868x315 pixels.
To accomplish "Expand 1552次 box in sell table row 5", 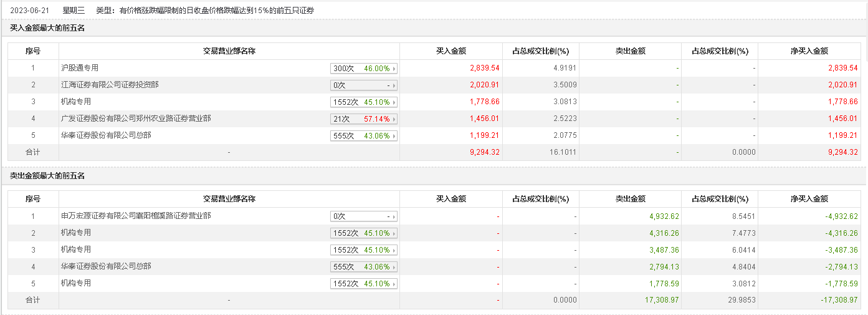I will (x=364, y=284).
